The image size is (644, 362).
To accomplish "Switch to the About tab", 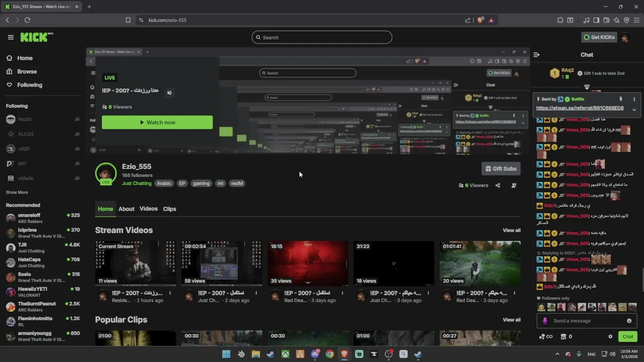I will tap(126, 209).
